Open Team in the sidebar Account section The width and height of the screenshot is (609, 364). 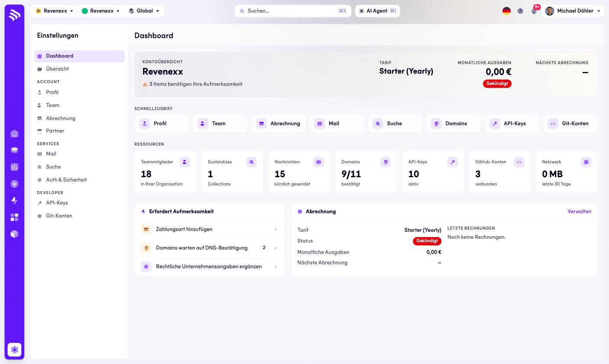[x=79, y=105]
